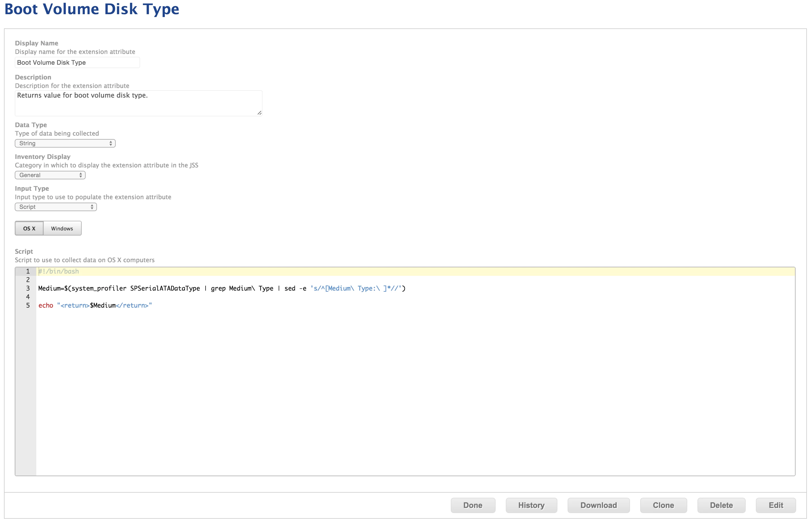812x521 pixels.
Task: Click script line 1 shebang text
Action: 58,271
